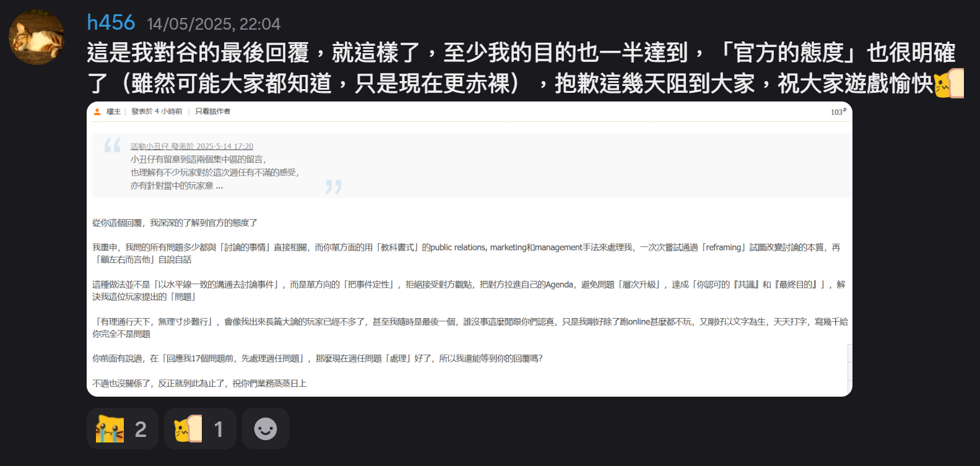This screenshot has width=980, height=466.
Task: Toggle the crying cat reaction with count 2
Action: point(123,429)
